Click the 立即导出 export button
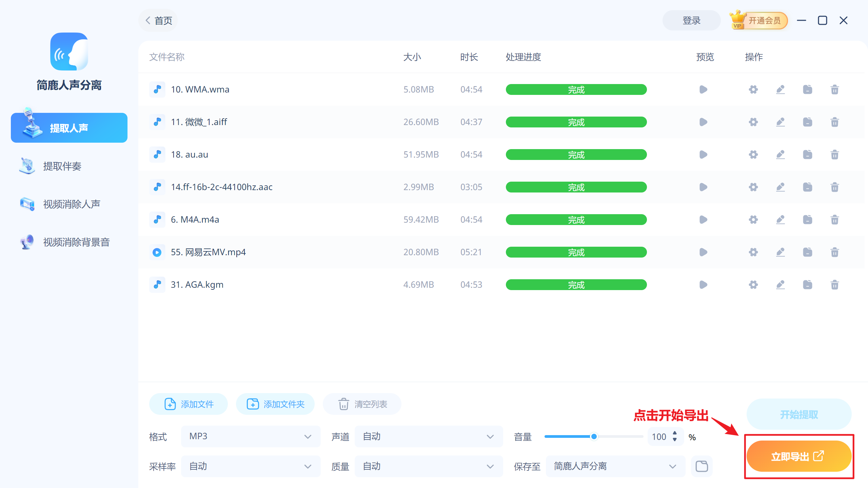This screenshot has height=488, width=868. [x=799, y=456]
